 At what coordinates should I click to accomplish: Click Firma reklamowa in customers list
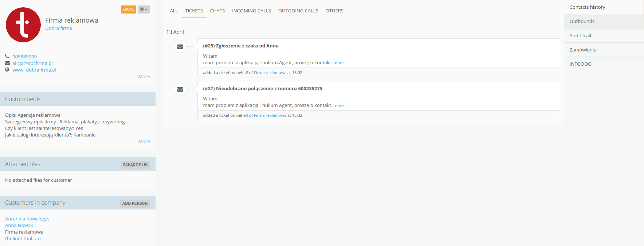[x=24, y=232]
